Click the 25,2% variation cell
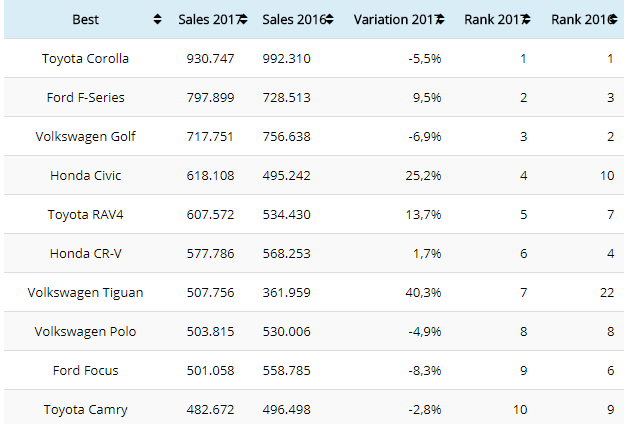The image size is (632, 424). tap(423, 176)
